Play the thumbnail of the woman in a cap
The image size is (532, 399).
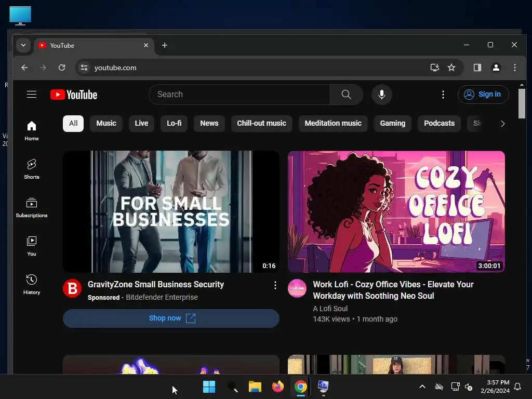pos(396,364)
